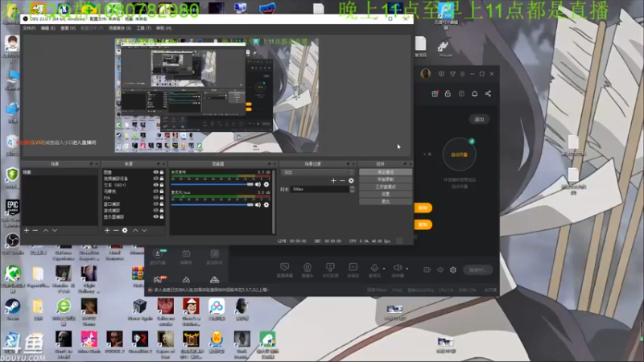Open the 场景集合(S) menu in OBS

[x=119, y=28]
